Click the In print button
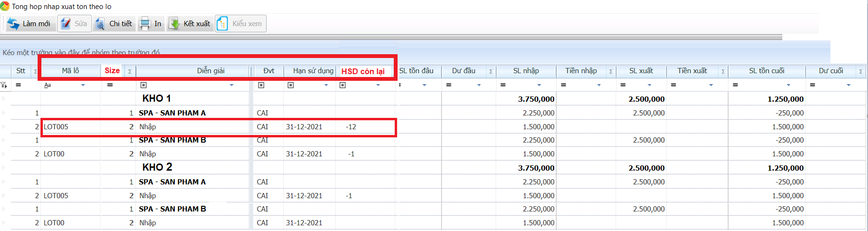 tap(151, 24)
